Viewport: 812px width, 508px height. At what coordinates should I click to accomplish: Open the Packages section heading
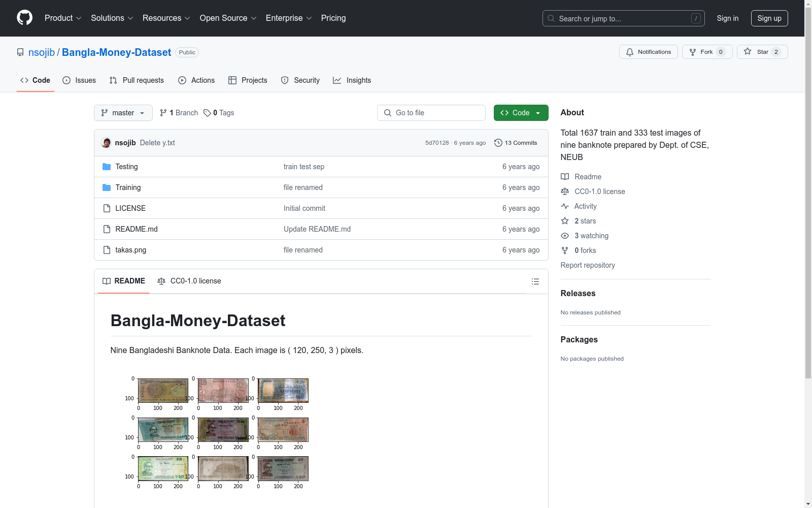point(579,339)
